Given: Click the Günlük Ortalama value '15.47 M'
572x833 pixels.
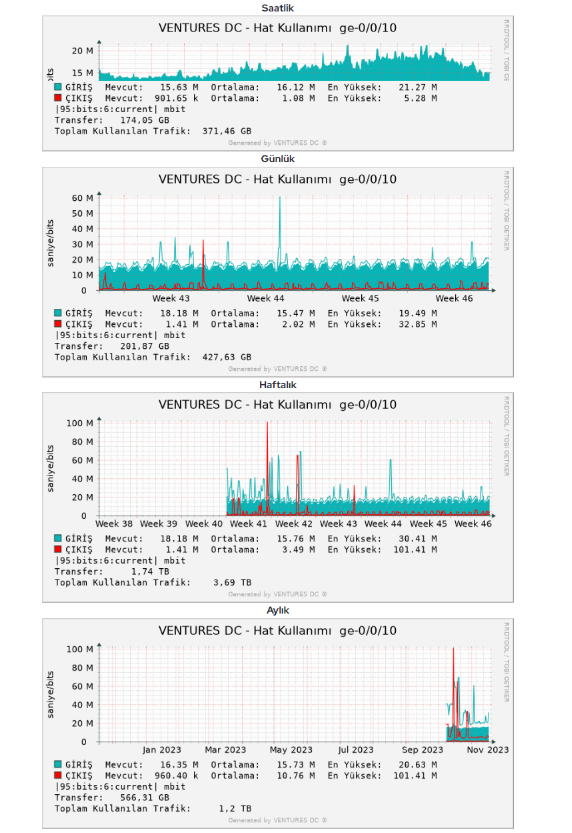Looking at the screenshot, I should pyautogui.click(x=296, y=313).
